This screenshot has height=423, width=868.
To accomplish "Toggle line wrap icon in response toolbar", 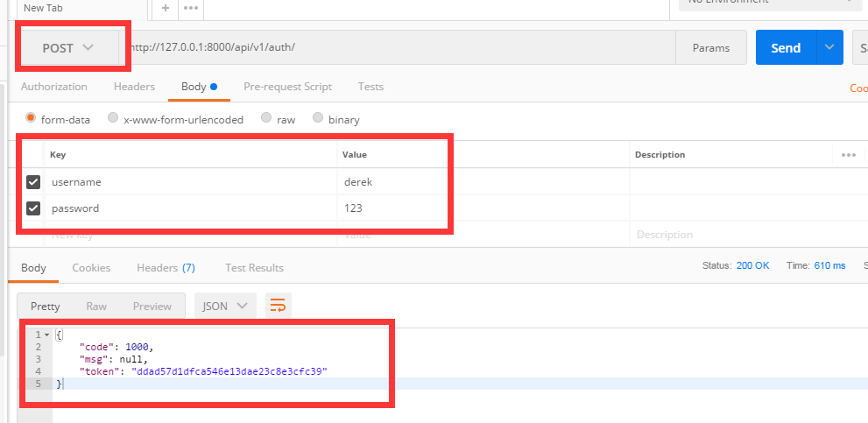I will coord(278,306).
